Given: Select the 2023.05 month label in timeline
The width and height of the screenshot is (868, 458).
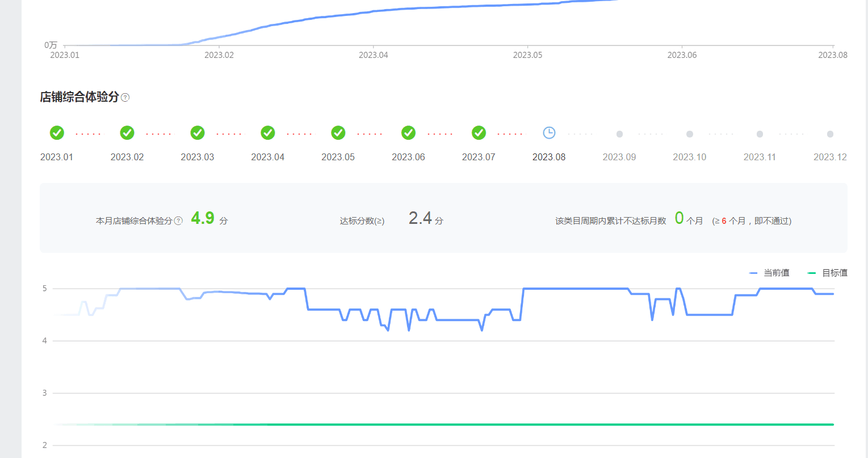Looking at the screenshot, I should click(338, 157).
